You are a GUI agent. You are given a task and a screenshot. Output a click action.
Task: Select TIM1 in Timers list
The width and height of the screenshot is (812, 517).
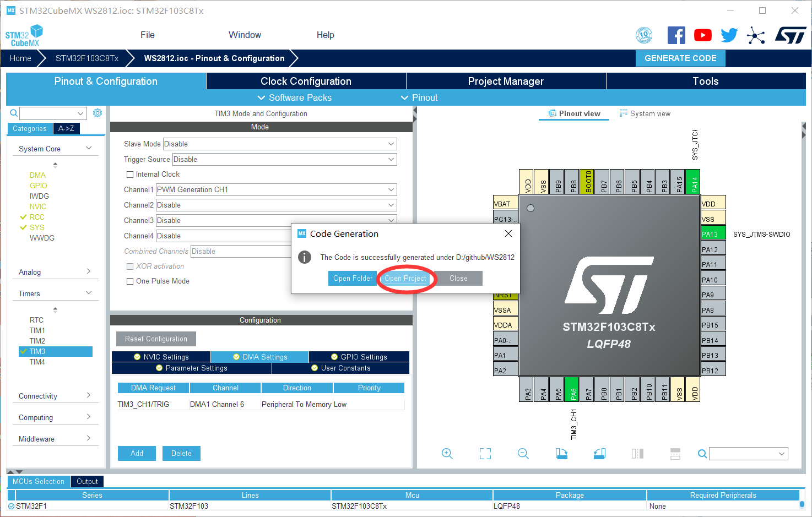click(x=37, y=330)
